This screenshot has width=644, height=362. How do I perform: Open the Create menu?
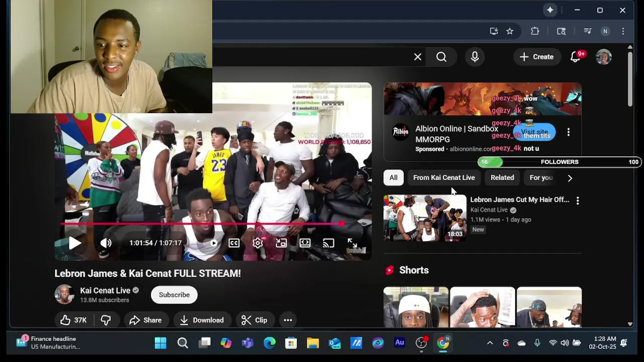click(x=537, y=57)
